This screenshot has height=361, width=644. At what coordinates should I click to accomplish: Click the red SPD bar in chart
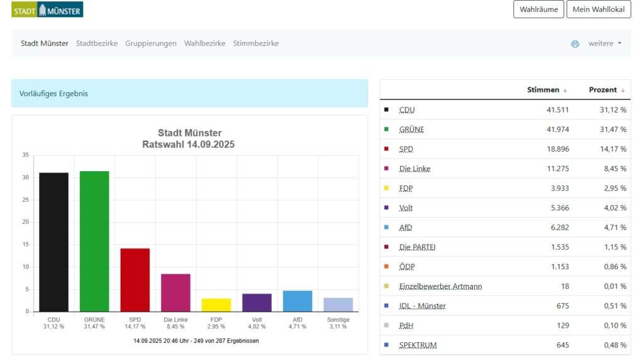coord(135,279)
